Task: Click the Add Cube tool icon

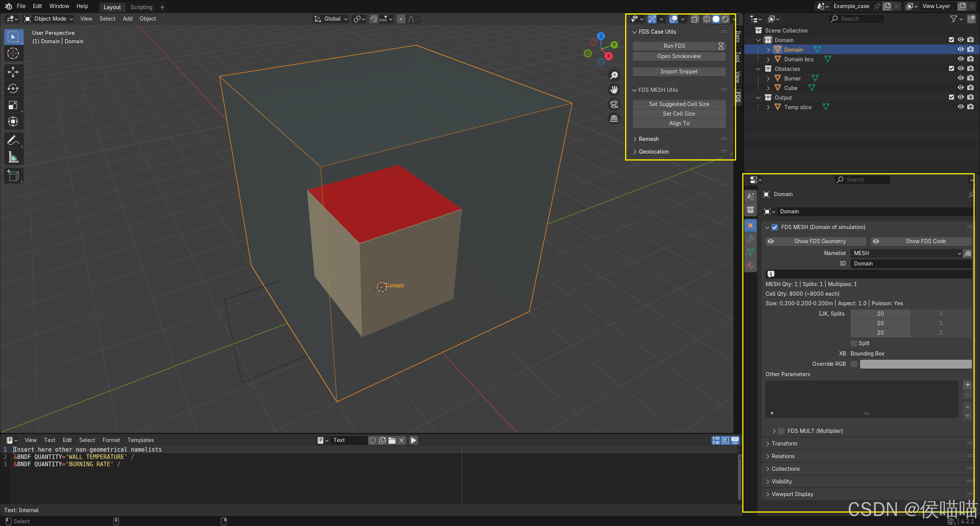Action: pos(13,176)
